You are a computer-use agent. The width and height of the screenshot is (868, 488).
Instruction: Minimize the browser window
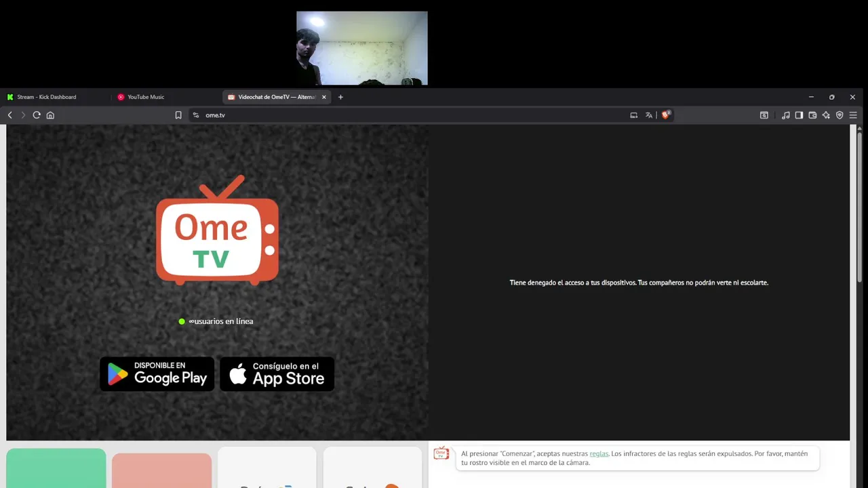(x=811, y=97)
